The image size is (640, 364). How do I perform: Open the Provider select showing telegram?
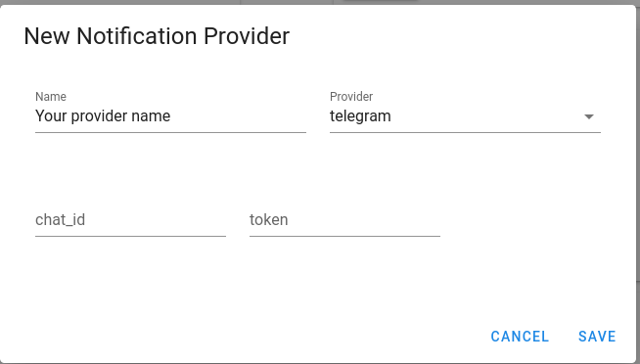point(465,116)
